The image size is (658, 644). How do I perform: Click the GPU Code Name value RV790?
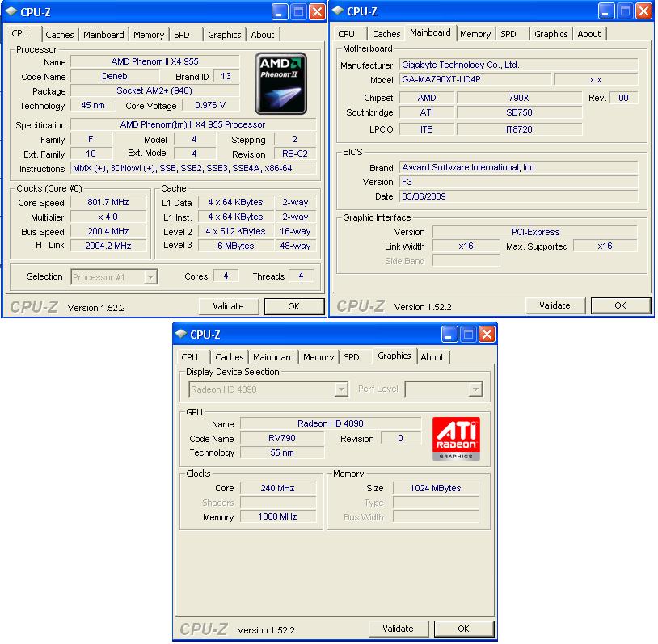point(282,438)
